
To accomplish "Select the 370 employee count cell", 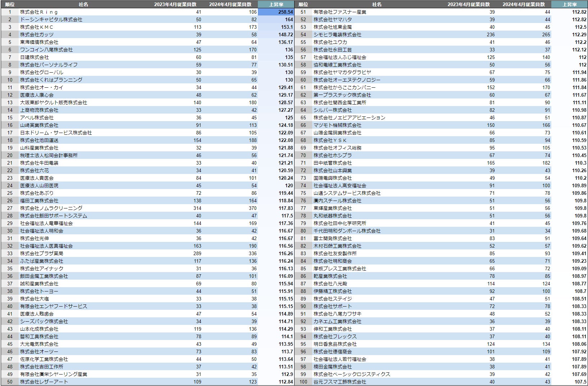I will (253, 208).
